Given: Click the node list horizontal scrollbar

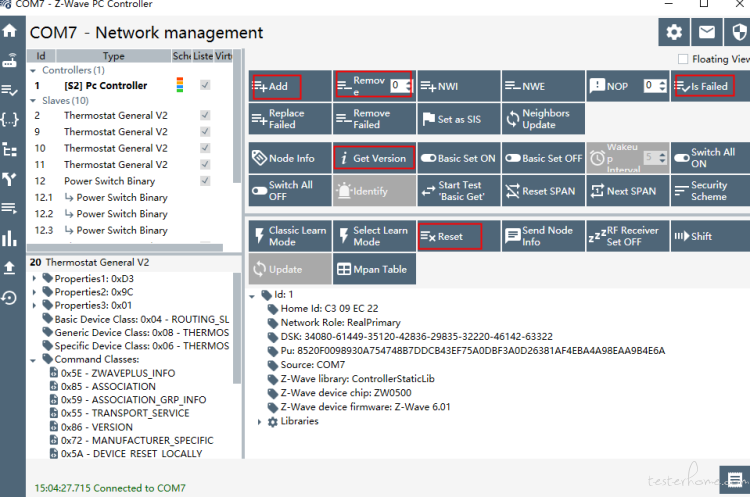Looking at the screenshot, I should tap(125, 247).
